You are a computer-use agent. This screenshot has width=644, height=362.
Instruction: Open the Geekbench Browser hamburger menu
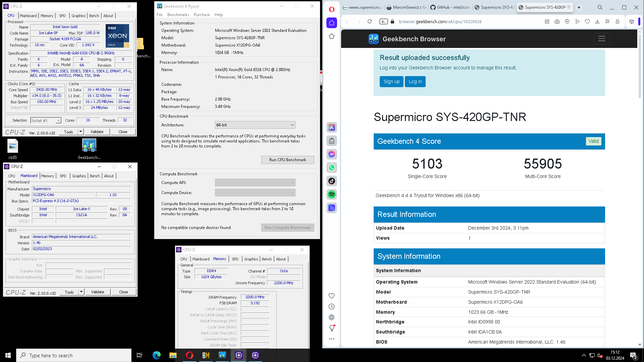(602, 39)
